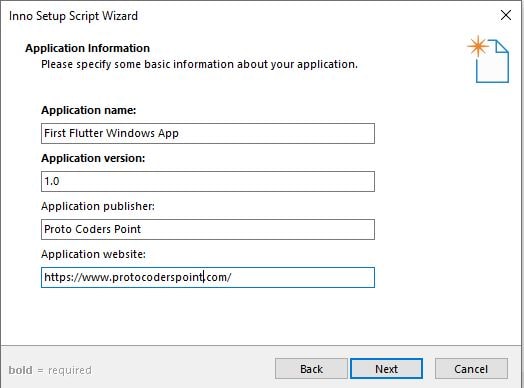Click the 'bold = required' hint text
This screenshot has width=524, height=388.
click(x=50, y=370)
